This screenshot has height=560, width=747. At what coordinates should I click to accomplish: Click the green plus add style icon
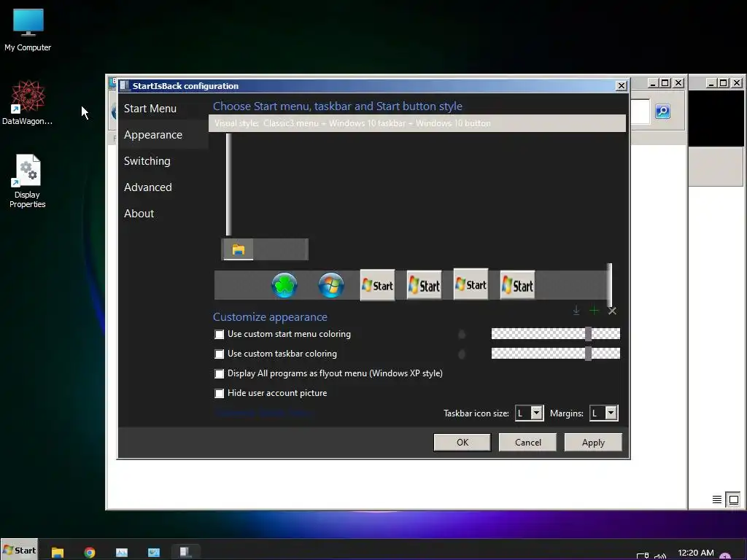594,311
